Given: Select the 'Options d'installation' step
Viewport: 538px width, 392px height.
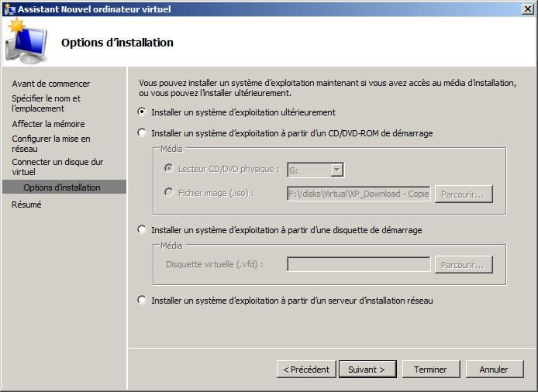Looking at the screenshot, I should [64, 187].
